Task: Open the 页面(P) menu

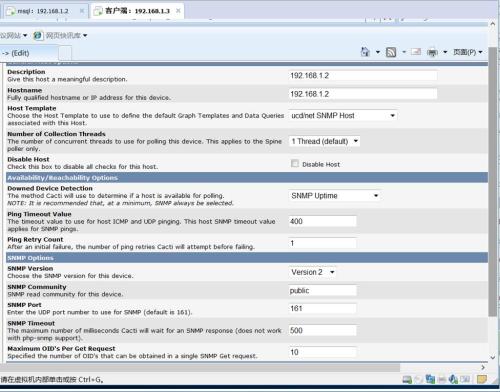Action: click(468, 52)
